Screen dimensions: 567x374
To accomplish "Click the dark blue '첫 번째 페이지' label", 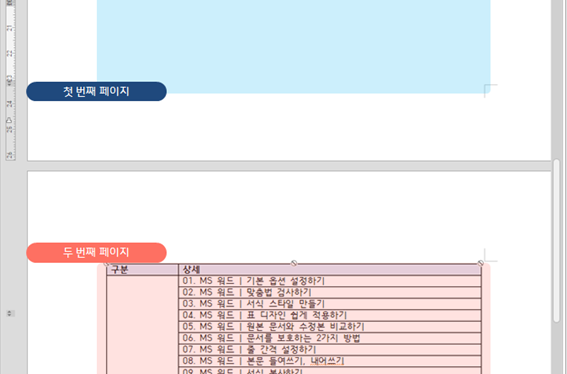I will (x=96, y=92).
